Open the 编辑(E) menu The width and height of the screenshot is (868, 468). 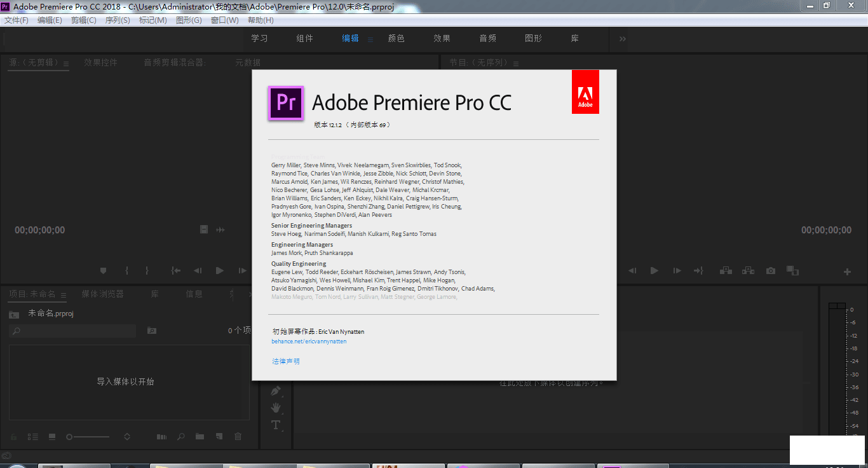[x=50, y=20]
